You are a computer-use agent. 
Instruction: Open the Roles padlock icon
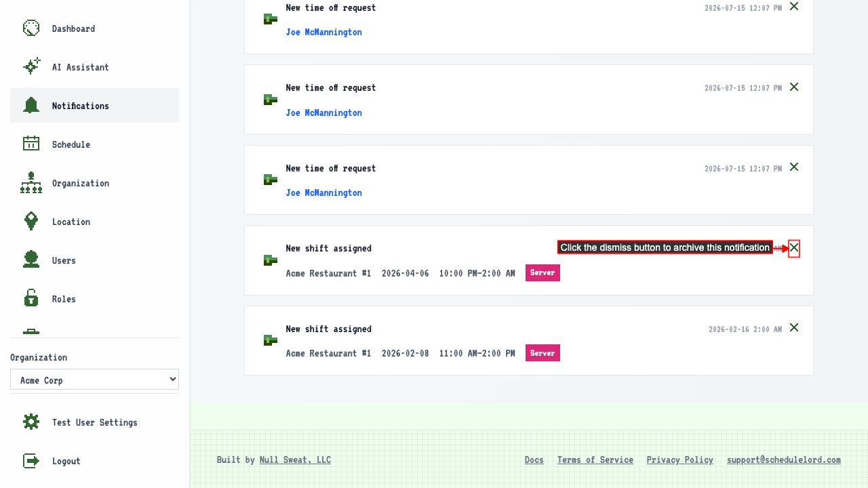tap(31, 298)
